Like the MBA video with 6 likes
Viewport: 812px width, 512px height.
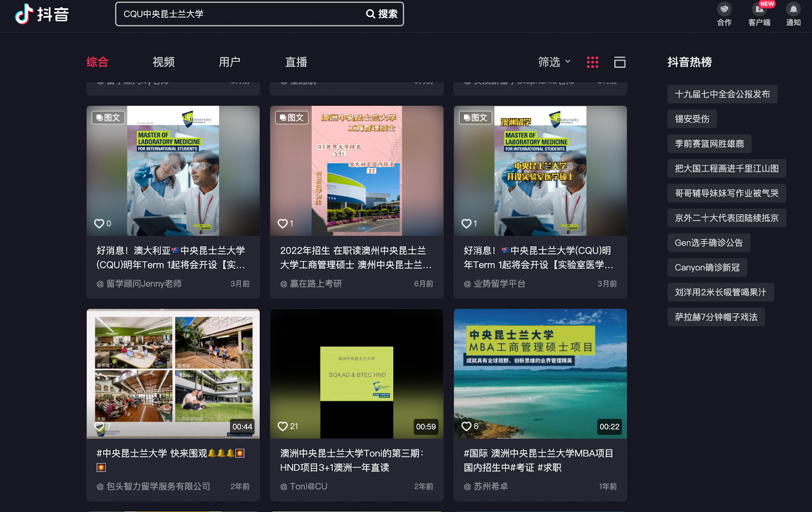(x=466, y=426)
